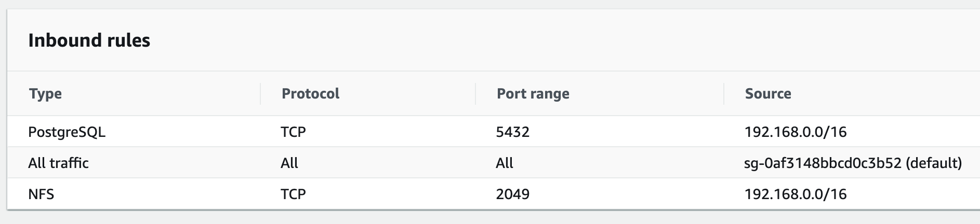
Task: Click divider between Protocol and Port range headers
Action: 475,94
